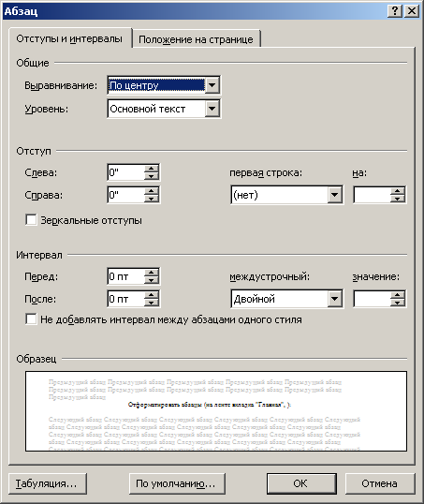Enable Не добавлять интервал между абзацами checkbox
Screen dimensions: 424x504
pyautogui.click(x=31, y=319)
